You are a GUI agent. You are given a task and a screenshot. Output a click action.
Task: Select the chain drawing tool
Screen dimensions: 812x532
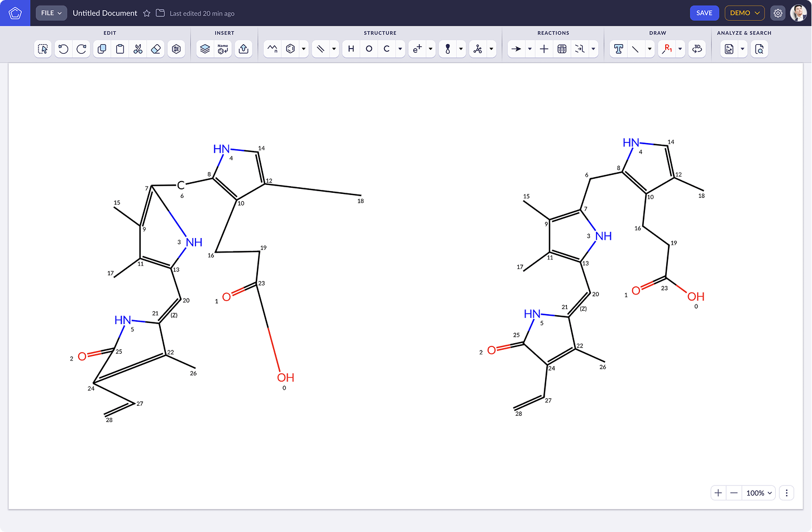(x=272, y=49)
